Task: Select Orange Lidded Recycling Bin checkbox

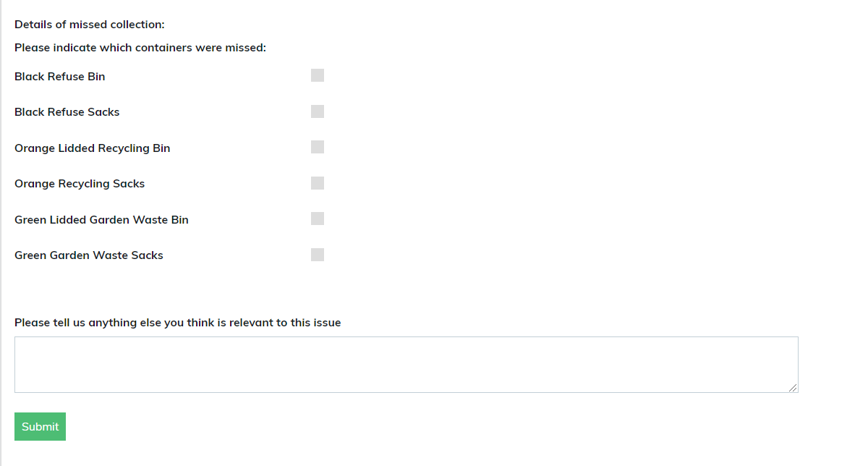Action: (318, 148)
